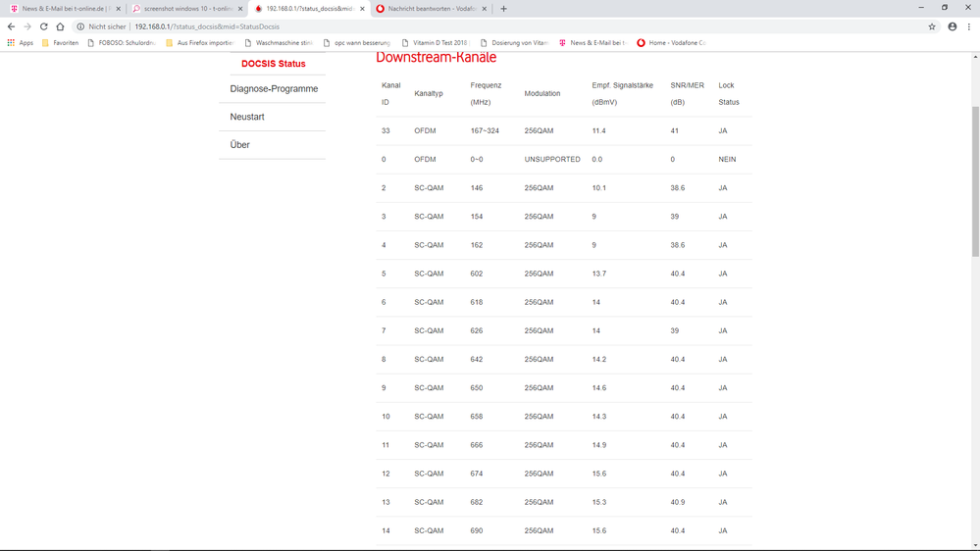Open the 'Home - Vodafone' bookmark
This screenshot has width=980, height=551.
(x=671, y=43)
